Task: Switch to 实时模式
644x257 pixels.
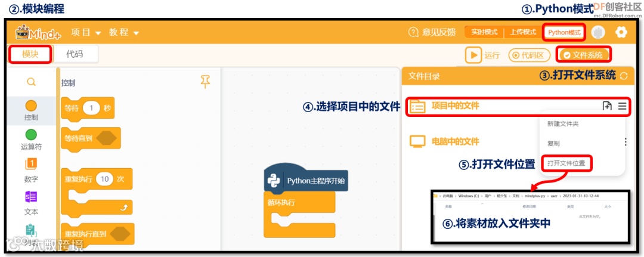Action: tap(484, 32)
